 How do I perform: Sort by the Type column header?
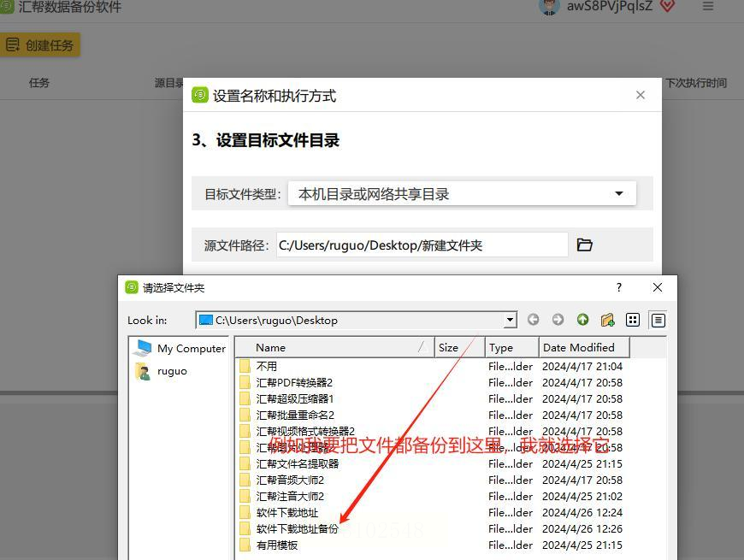point(511,348)
